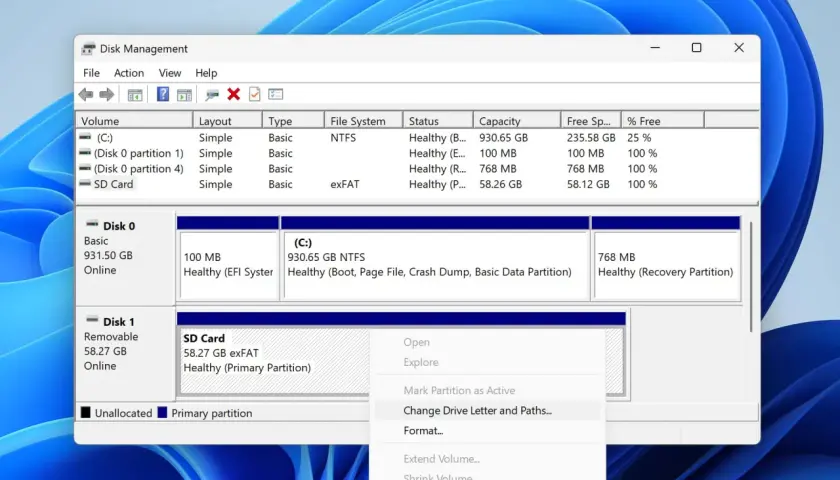This screenshot has width=840, height=480.
Task: Click the disk icon beside Disk 0 label
Action: (92, 224)
